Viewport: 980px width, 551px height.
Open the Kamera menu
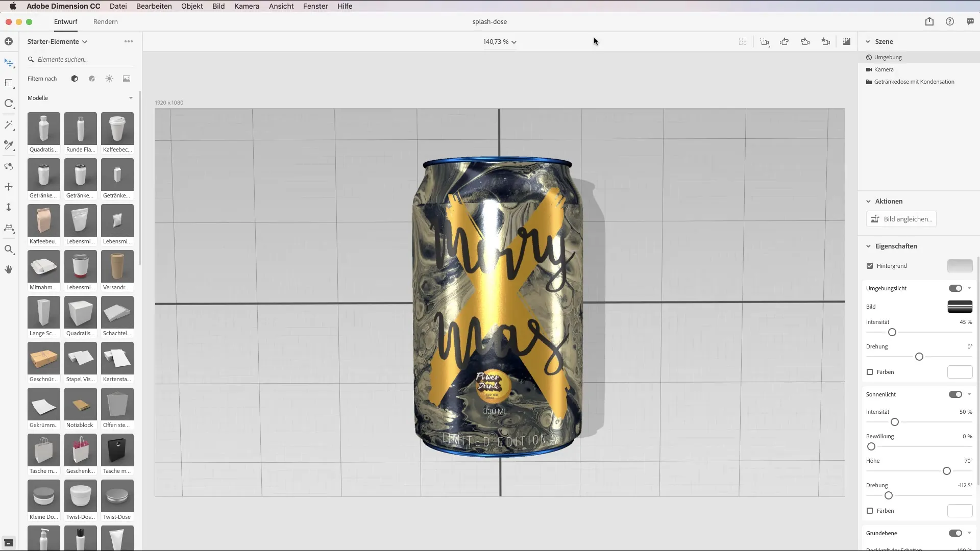pos(247,6)
